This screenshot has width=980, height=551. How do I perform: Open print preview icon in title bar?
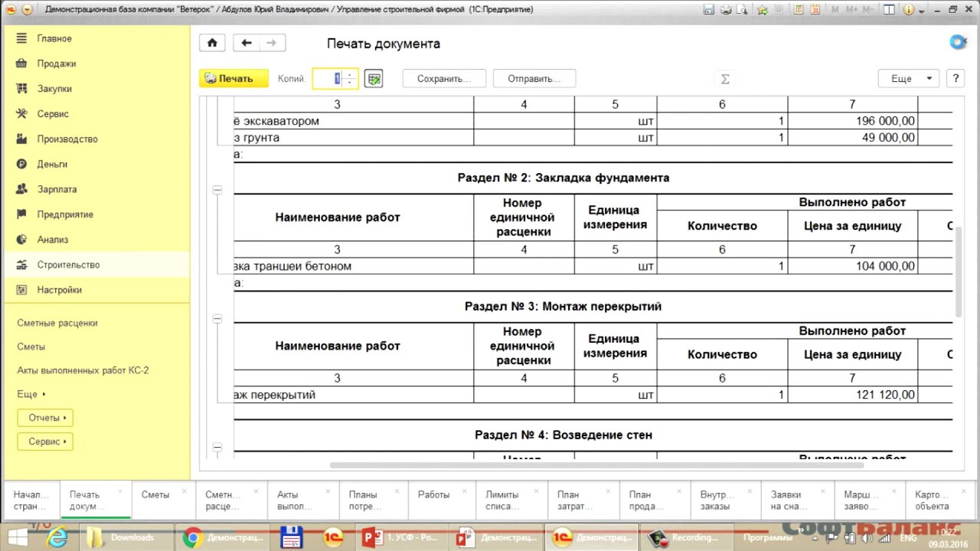[740, 10]
